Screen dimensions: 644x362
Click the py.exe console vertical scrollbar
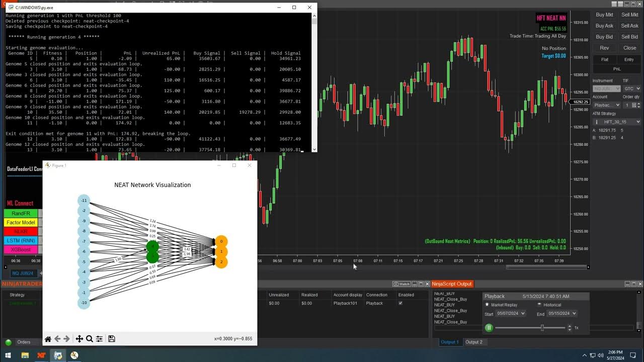[x=314, y=82]
